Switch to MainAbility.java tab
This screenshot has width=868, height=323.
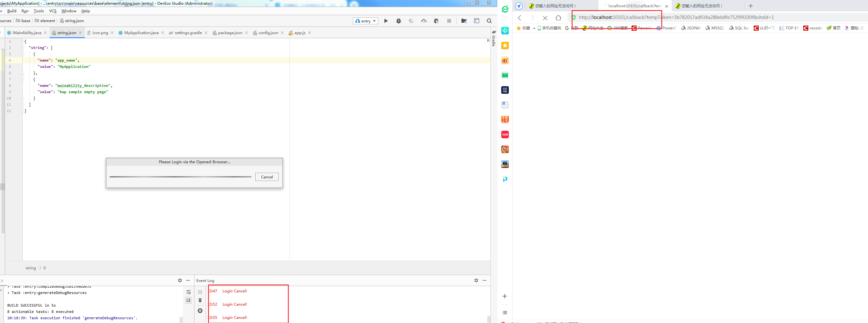point(27,33)
